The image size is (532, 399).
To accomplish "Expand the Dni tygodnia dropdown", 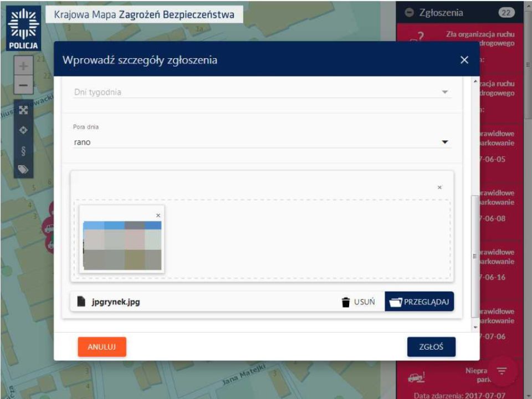I will [444, 92].
